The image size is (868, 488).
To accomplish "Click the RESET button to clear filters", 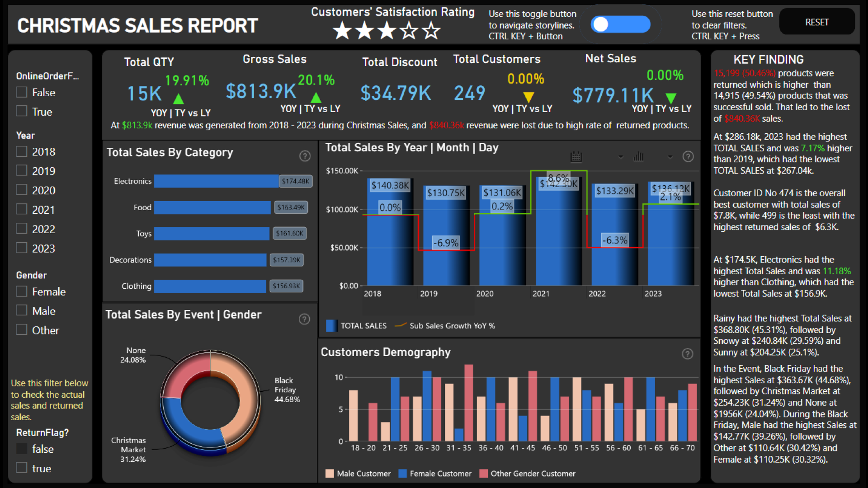I will (x=817, y=22).
